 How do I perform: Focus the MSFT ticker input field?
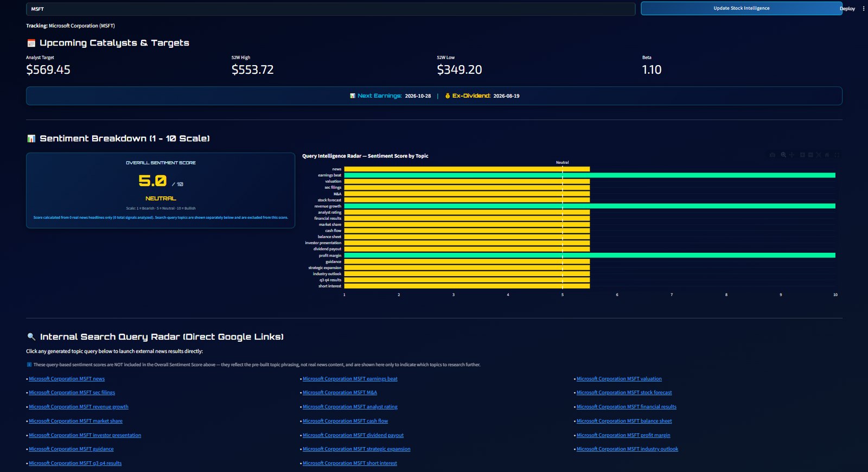coord(330,9)
